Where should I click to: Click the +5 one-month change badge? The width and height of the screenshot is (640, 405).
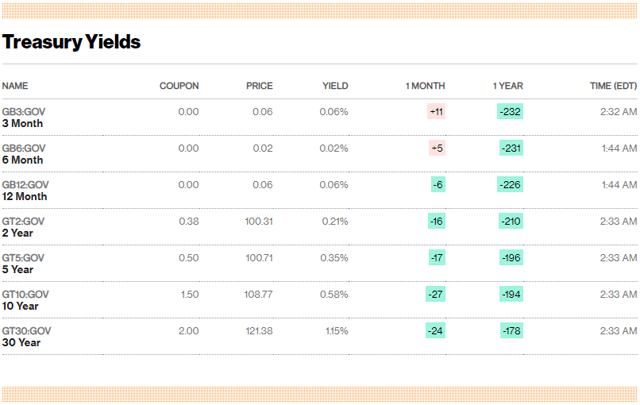[x=436, y=148]
